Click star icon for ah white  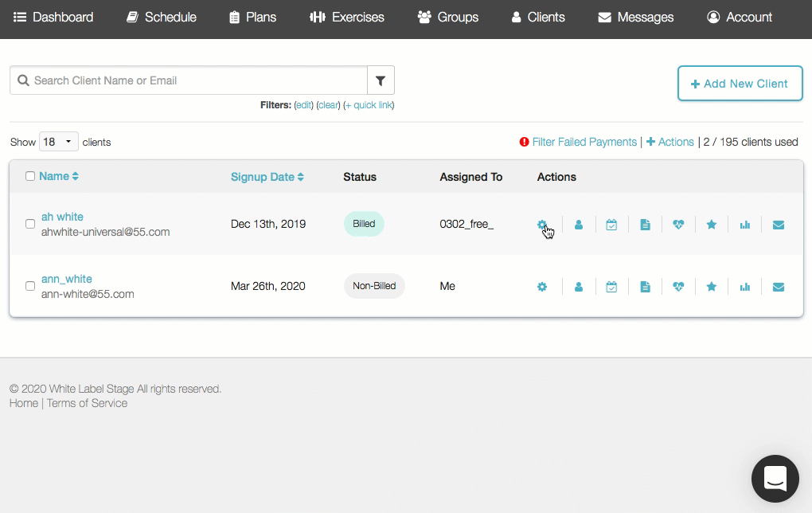point(712,225)
